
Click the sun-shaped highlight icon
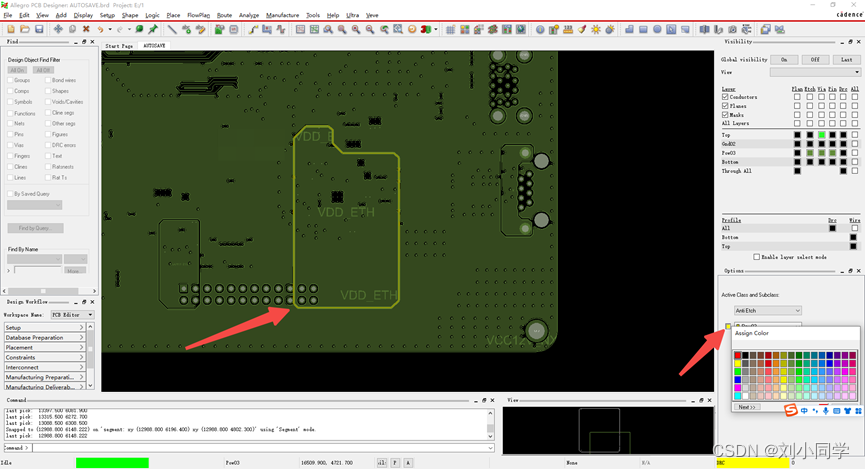(596, 29)
